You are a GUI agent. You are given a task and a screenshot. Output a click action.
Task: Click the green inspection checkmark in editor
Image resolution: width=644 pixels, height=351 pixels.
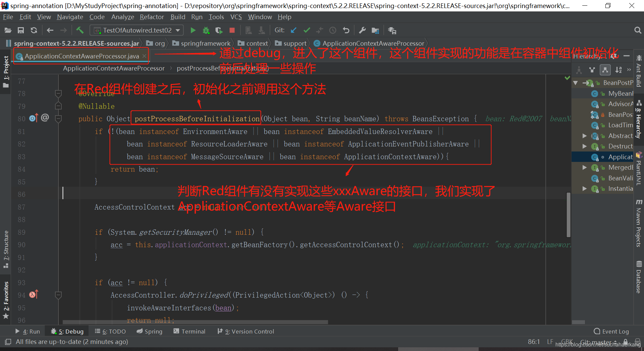pyautogui.click(x=567, y=78)
